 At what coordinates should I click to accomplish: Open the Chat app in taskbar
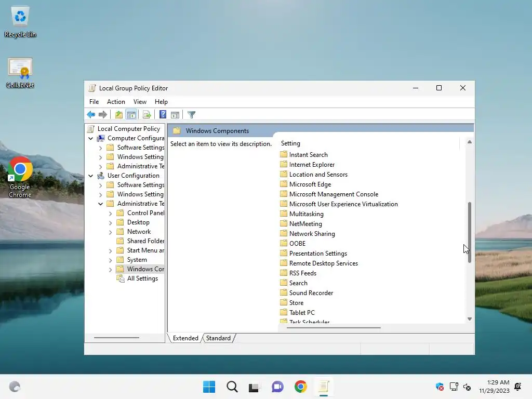(x=277, y=387)
